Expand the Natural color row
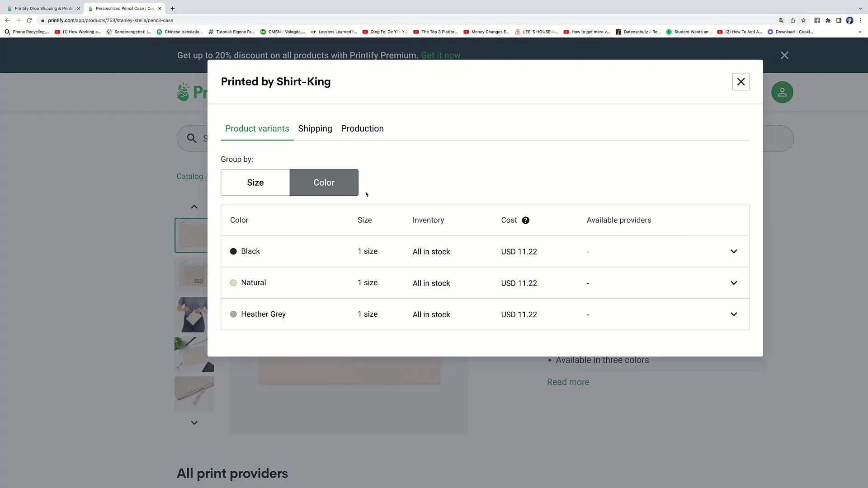The height and width of the screenshot is (488, 868). tap(733, 283)
